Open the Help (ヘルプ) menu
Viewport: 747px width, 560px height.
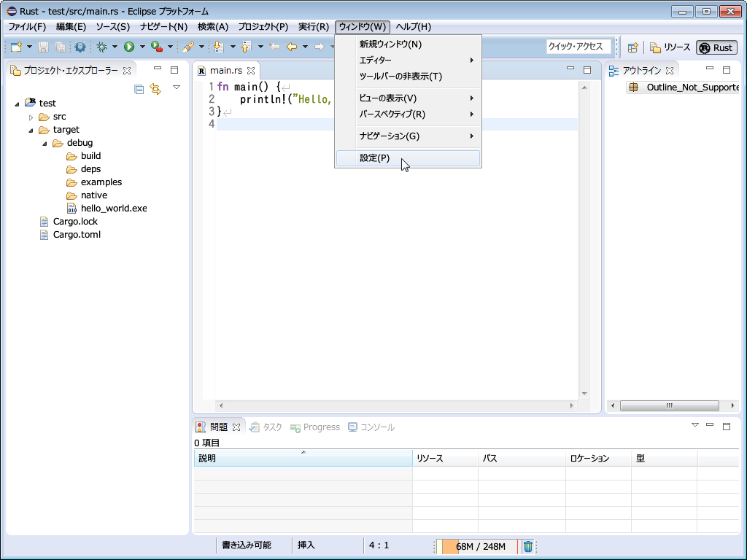point(414,27)
